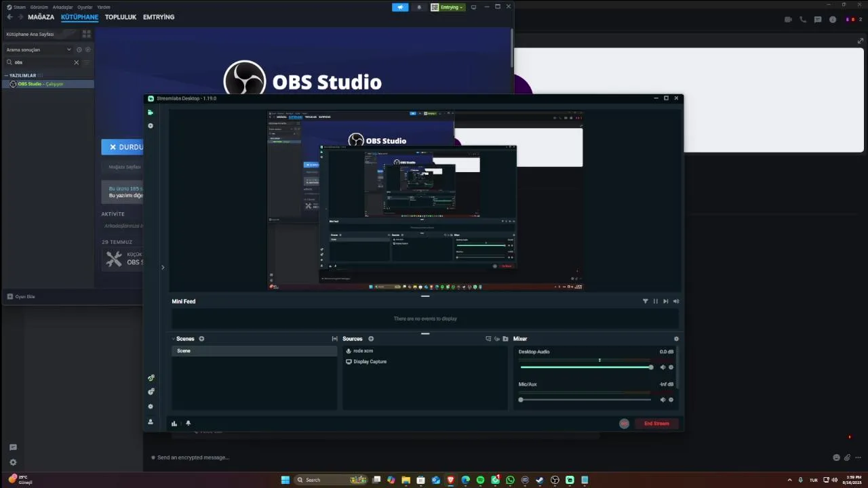Image resolution: width=868 pixels, height=488 pixels.
Task: Open the Görünüm menu in Steam
Action: (x=39, y=7)
